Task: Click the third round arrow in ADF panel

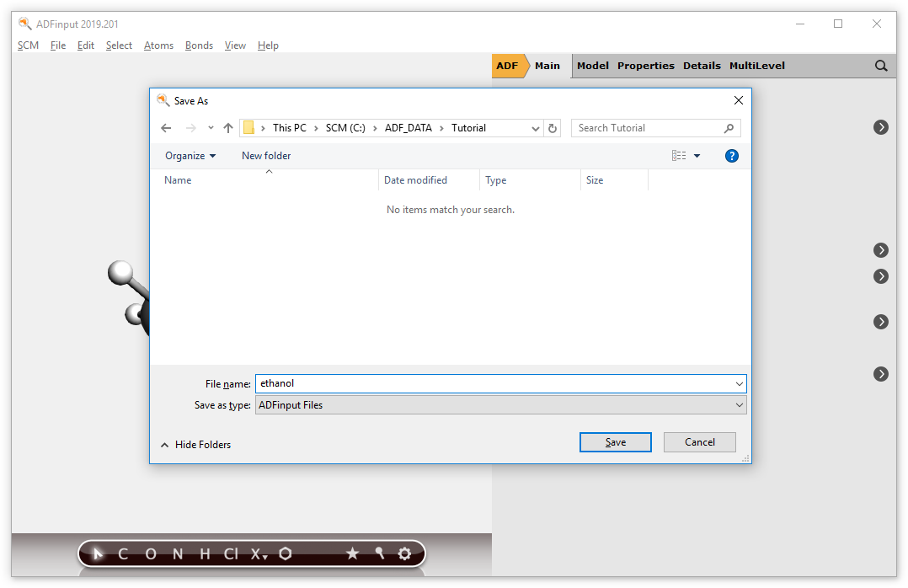Action: pos(881,276)
